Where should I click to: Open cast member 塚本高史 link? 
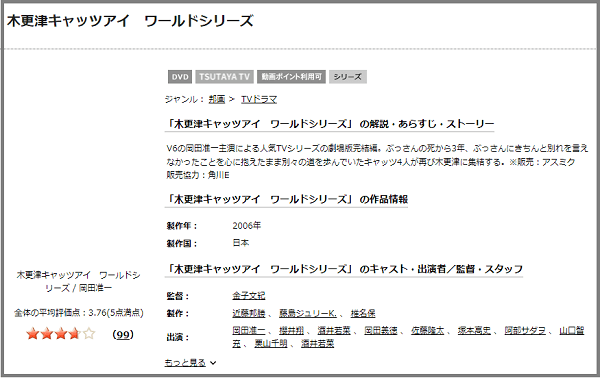474,330
